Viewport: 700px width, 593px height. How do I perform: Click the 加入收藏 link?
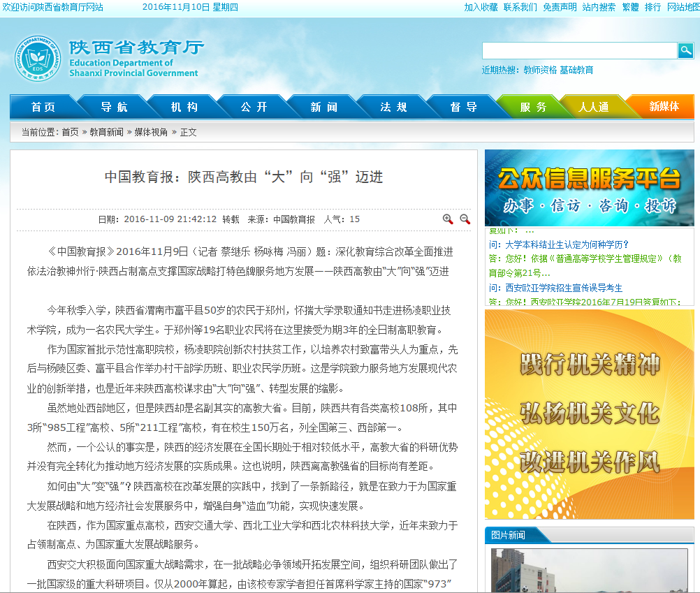coord(481,7)
